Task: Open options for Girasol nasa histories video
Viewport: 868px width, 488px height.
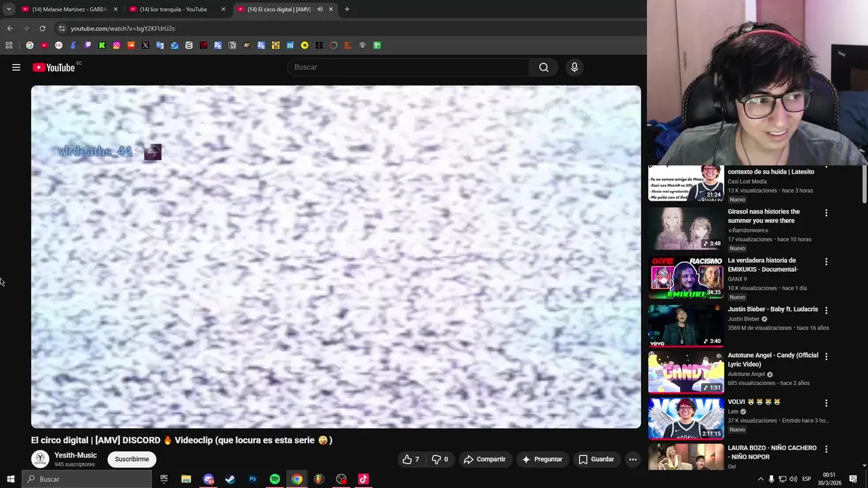Action: 826,213
